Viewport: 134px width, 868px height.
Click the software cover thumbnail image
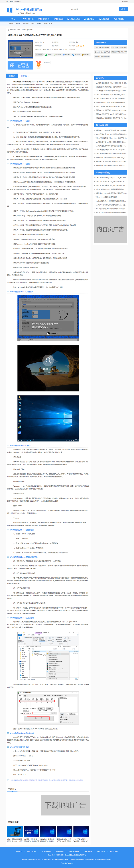click(x=20, y=50)
